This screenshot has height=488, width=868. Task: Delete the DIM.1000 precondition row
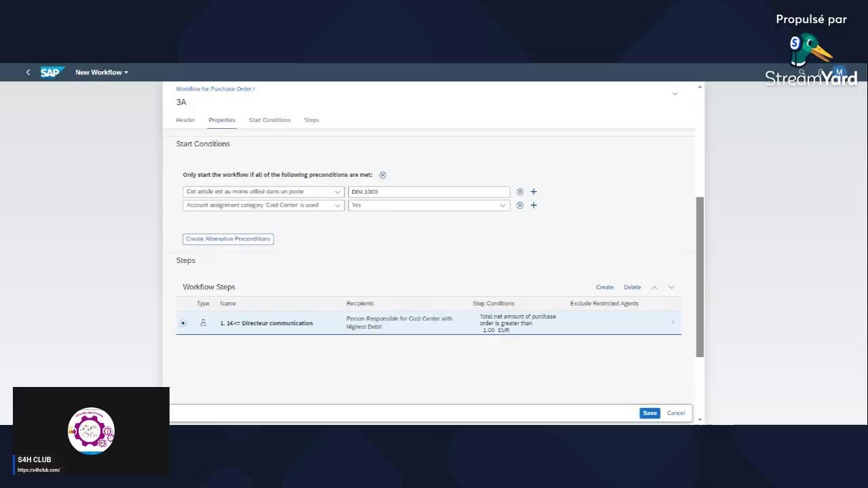pos(519,192)
